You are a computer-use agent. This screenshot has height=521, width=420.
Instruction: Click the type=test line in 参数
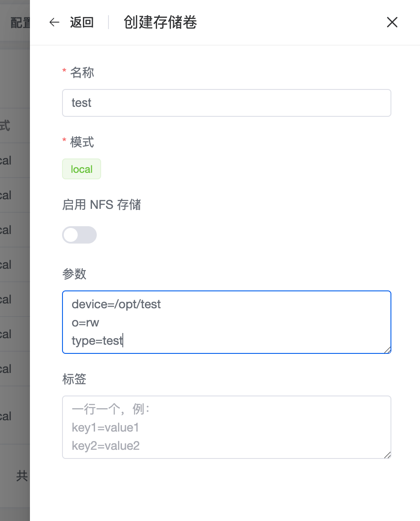97,341
